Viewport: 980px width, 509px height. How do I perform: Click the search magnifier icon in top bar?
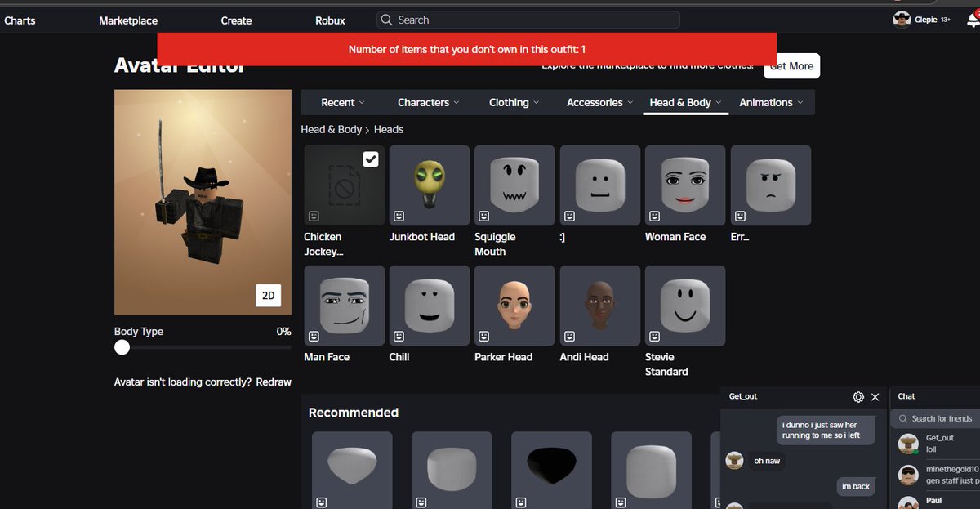point(387,20)
